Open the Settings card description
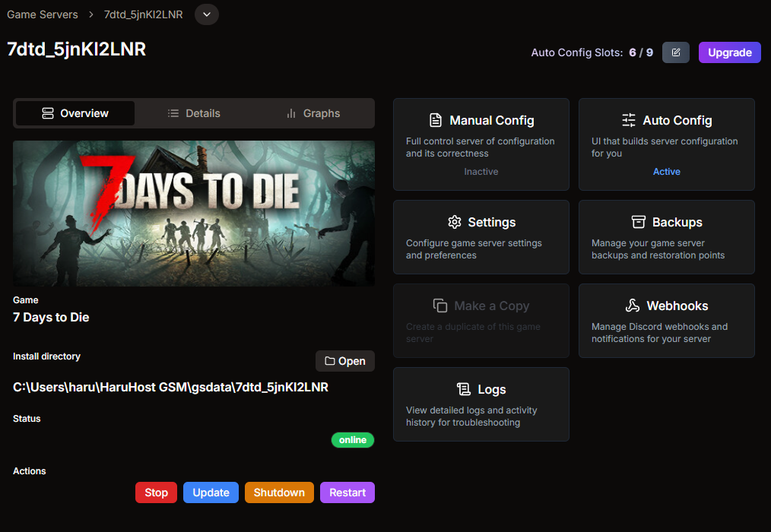The height and width of the screenshot is (532, 771). coord(474,249)
